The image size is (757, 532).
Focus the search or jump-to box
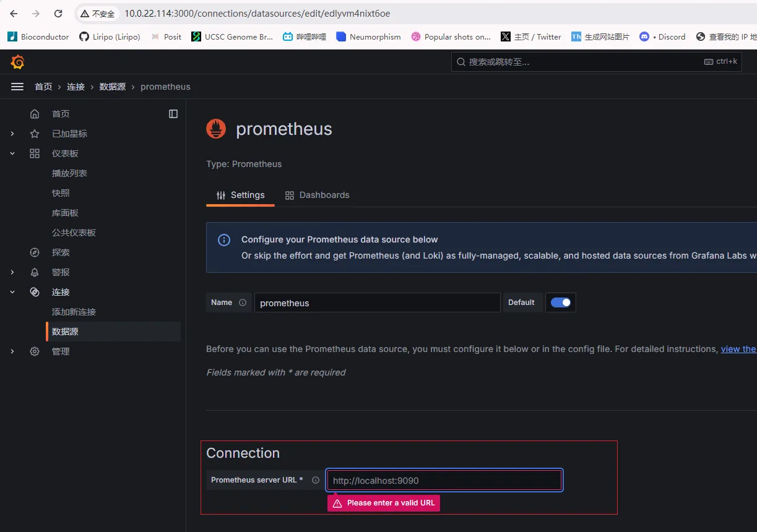coord(582,62)
